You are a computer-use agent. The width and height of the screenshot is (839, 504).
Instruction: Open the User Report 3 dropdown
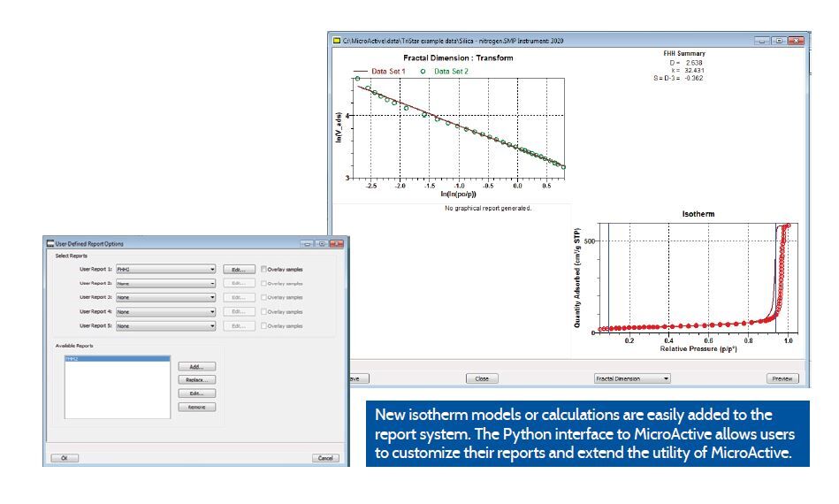(x=166, y=297)
